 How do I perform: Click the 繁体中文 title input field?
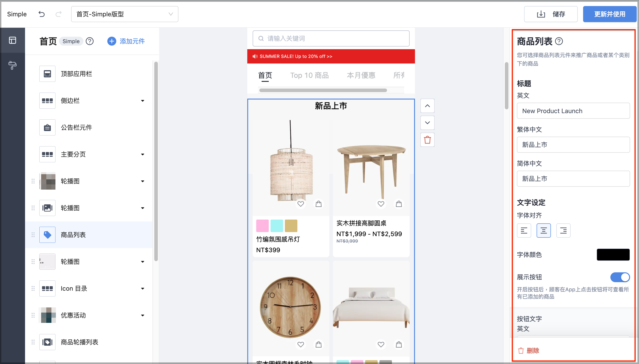[x=573, y=144]
